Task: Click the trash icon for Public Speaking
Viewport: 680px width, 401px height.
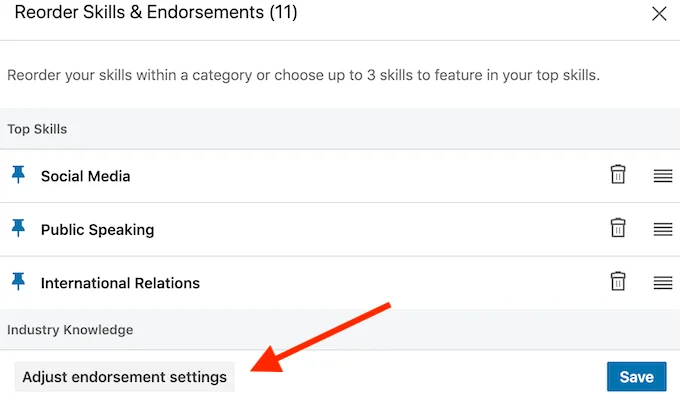Action: point(618,228)
